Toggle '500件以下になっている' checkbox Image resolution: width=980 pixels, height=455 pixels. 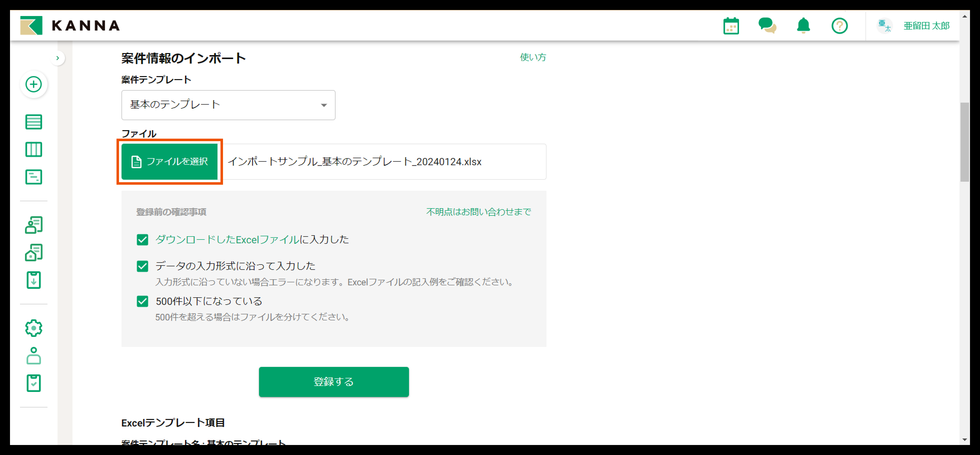click(x=142, y=301)
